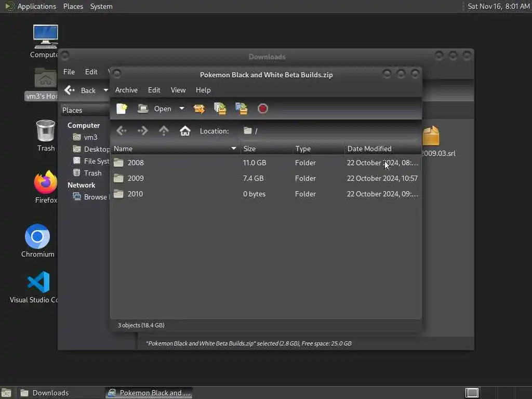Select the 2009 folder row
The height and width of the screenshot is (399, 532).
click(266, 178)
